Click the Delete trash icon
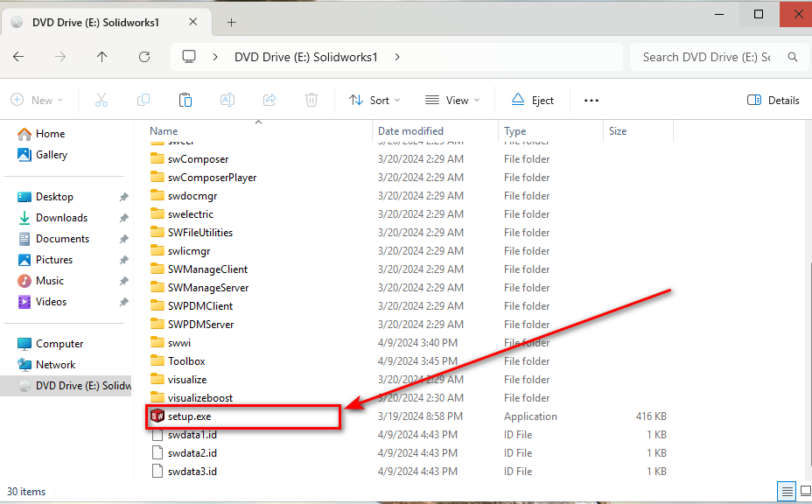The width and height of the screenshot is (812, 504). pos(311,100)
